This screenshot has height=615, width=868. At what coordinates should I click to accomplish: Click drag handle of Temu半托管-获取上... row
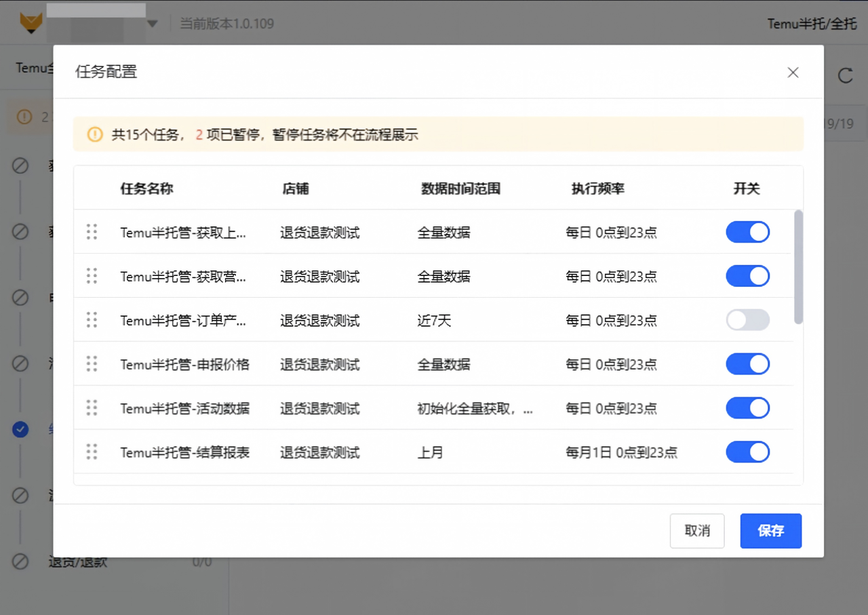point(92,232)
